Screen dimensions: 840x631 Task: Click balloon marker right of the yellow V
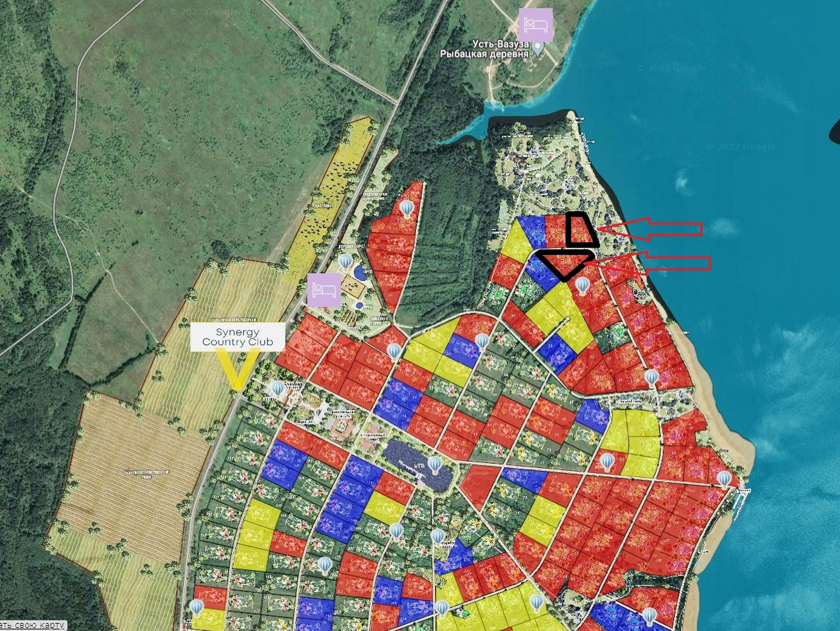(x=278, y=388)
